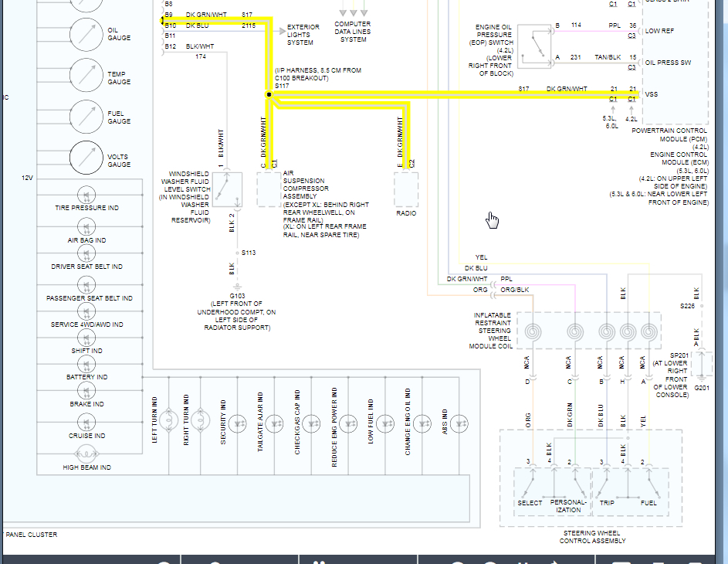Open the Computer Data Lines System reference
The width and height of the screenshot is (728, 564).
click(x=353, y=32)
